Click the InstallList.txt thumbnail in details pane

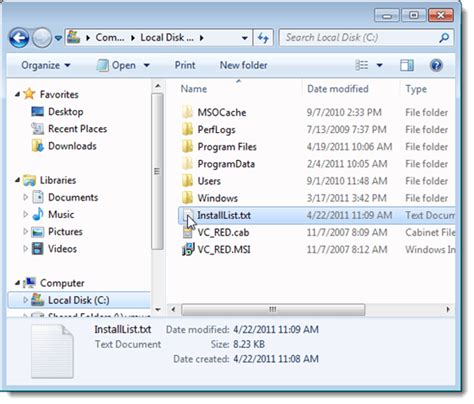(52, 351)
